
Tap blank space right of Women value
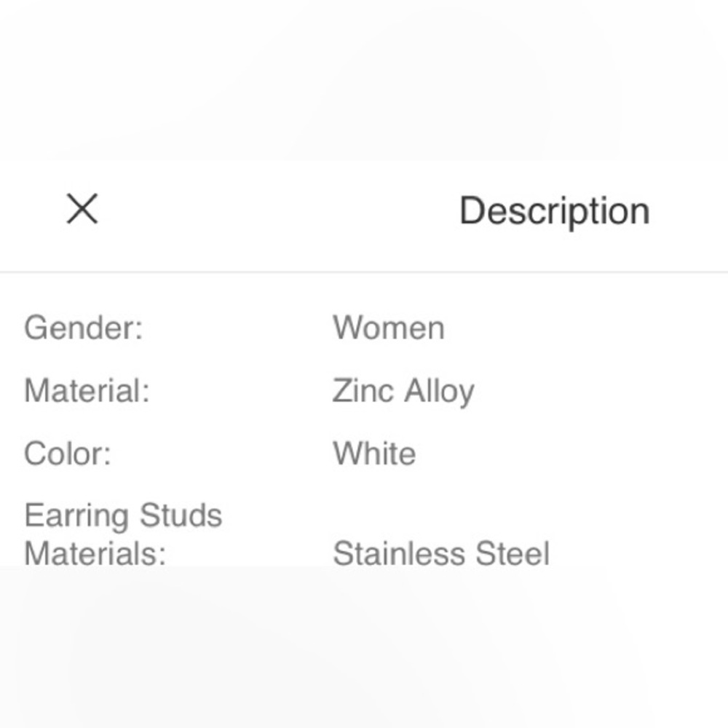(x=585, y=328)
